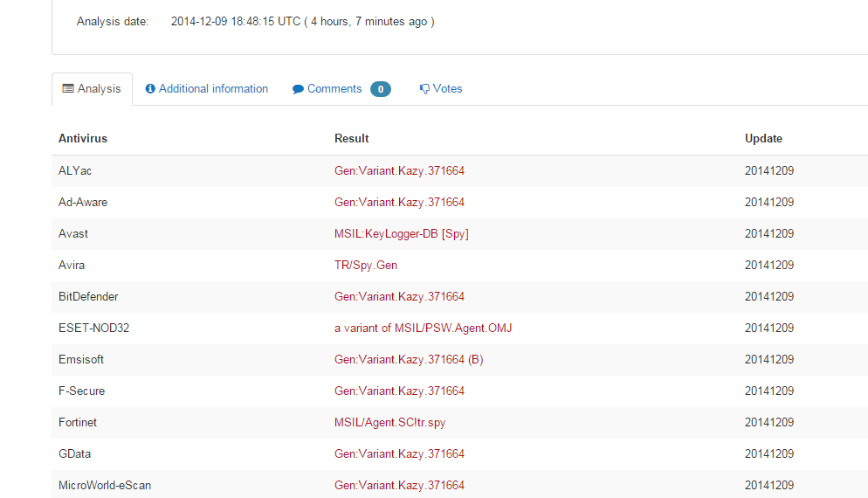Switch to Additional information tab
Viewport: 868px width, 498px height.
pos(206,88)
